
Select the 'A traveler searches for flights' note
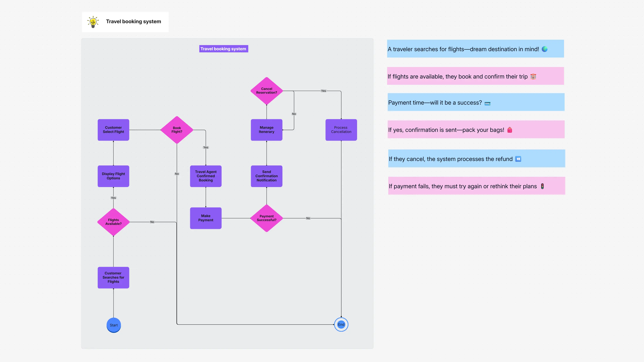click(476, 49)
